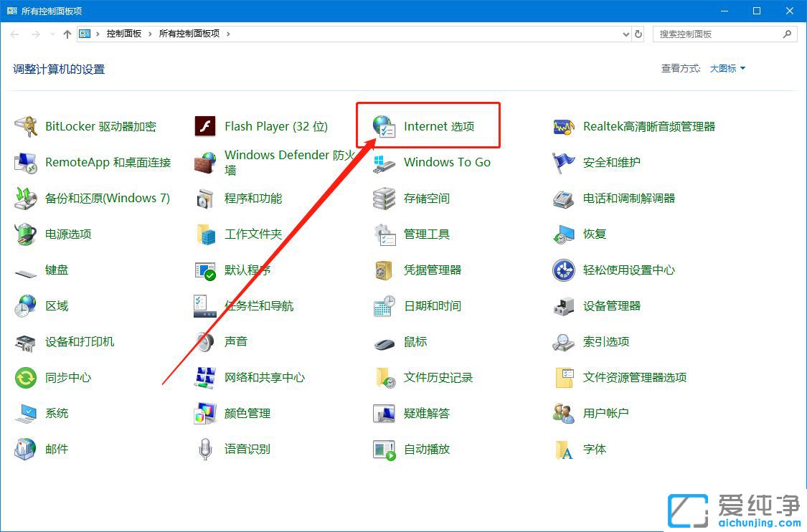
Task: Click the refresh button near the address bar
Action: (638, 34)
